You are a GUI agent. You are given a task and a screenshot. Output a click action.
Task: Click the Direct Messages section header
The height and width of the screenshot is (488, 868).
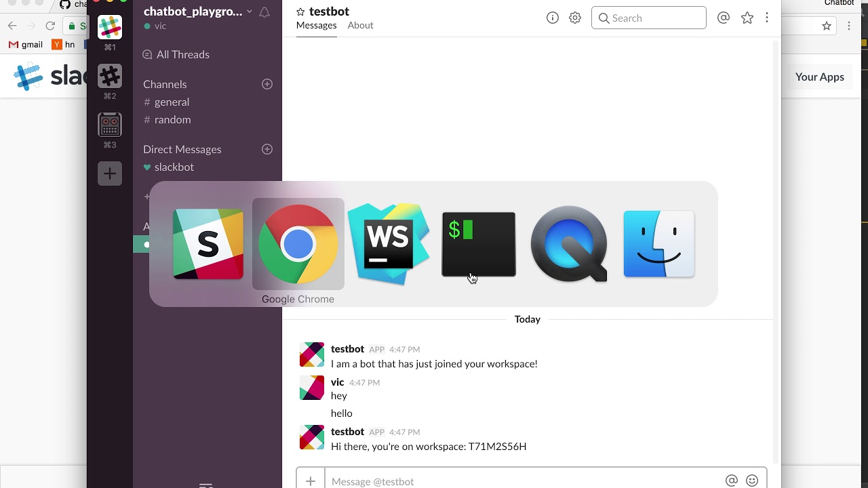182,149
